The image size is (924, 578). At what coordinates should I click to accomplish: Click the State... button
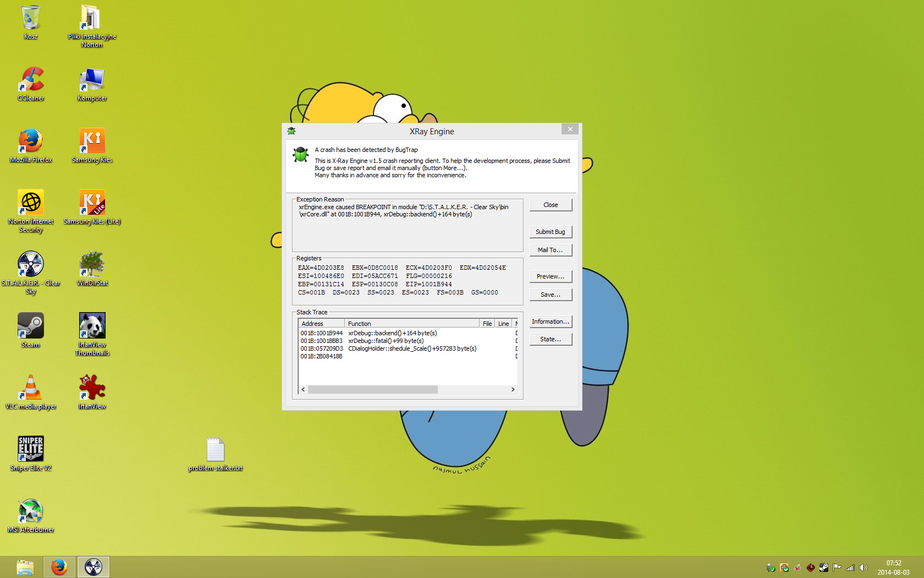[x=551, y=339]
